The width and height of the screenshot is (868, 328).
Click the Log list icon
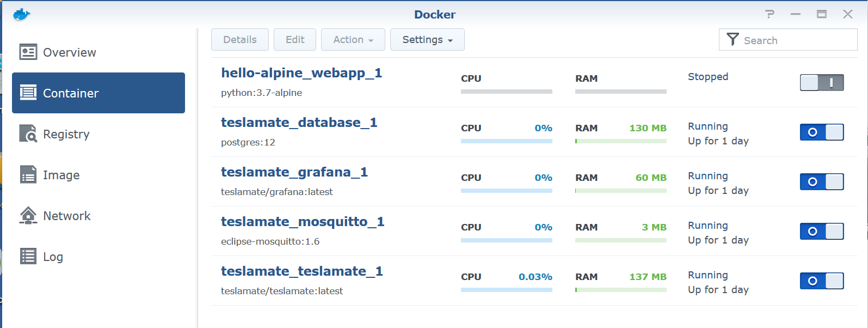28,256
